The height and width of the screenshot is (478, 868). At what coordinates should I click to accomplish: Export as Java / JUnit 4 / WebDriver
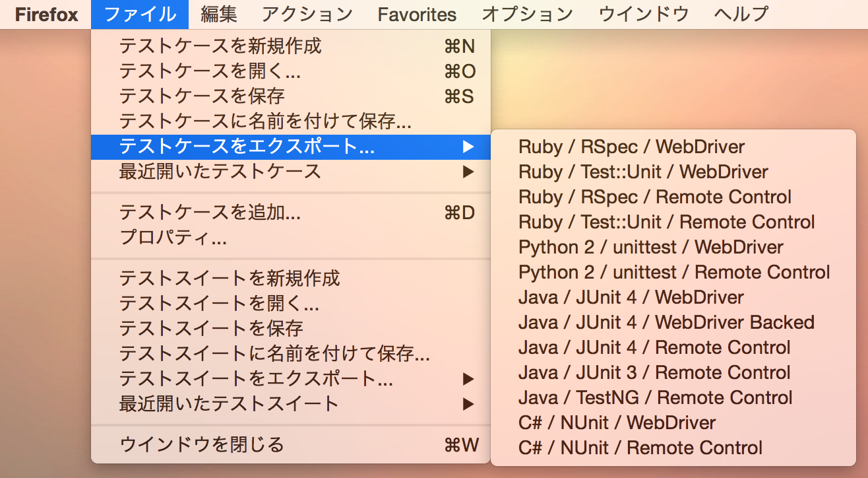point(673,297)
